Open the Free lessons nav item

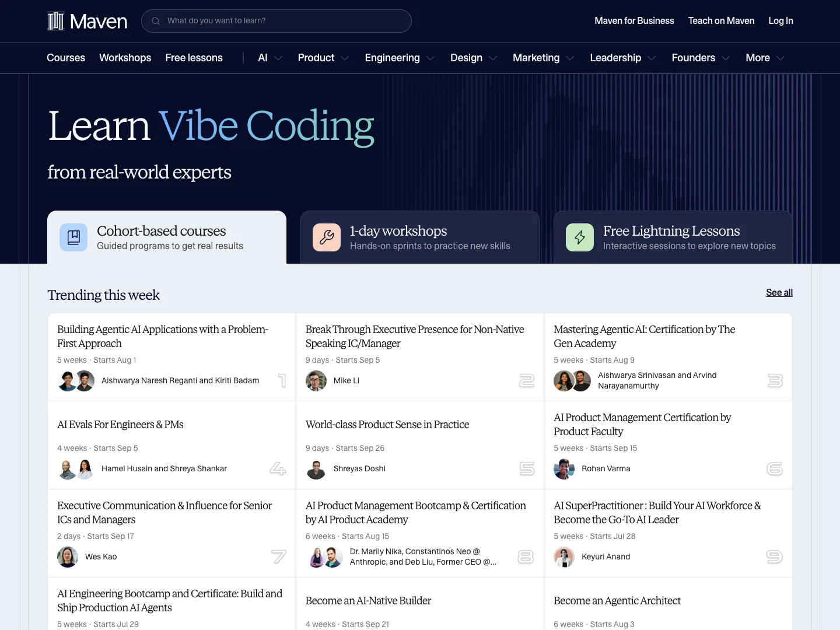tap(194, 58)
